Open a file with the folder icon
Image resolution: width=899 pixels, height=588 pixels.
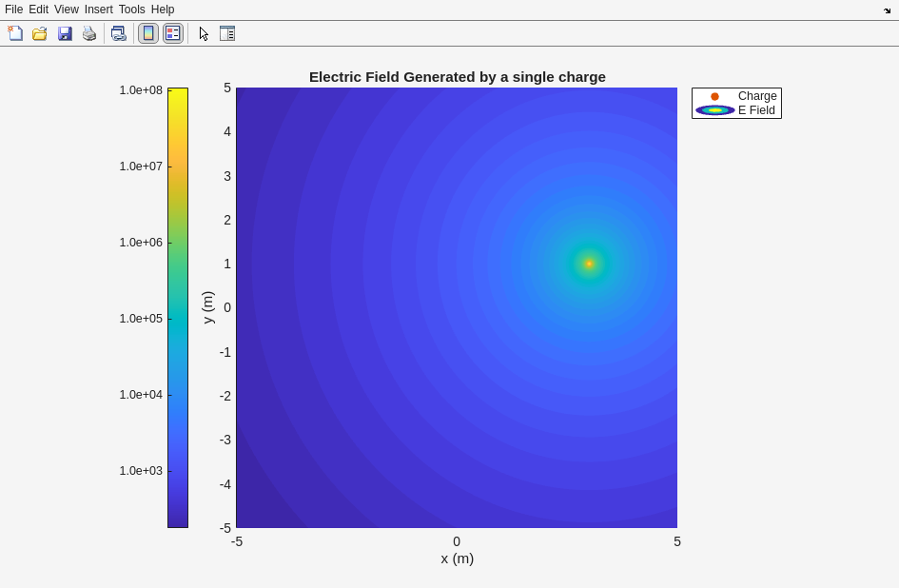[x=40, y=33]
